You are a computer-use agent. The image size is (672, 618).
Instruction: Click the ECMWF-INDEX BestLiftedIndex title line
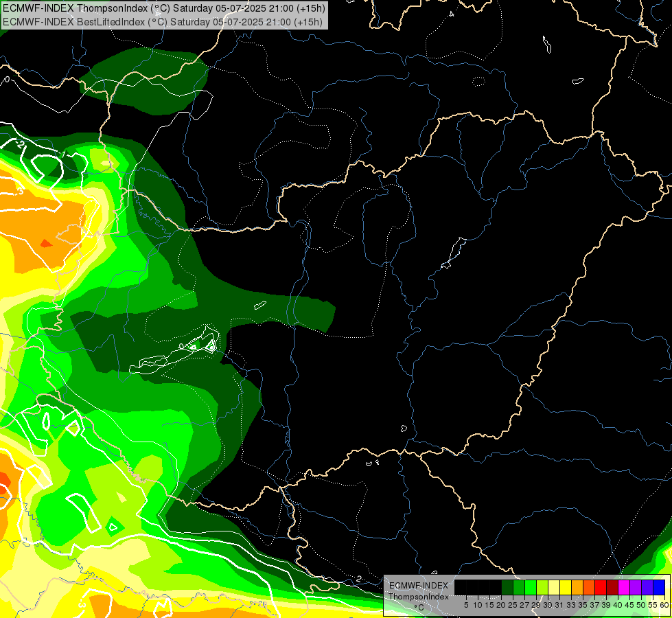click(x=162, y=22)
